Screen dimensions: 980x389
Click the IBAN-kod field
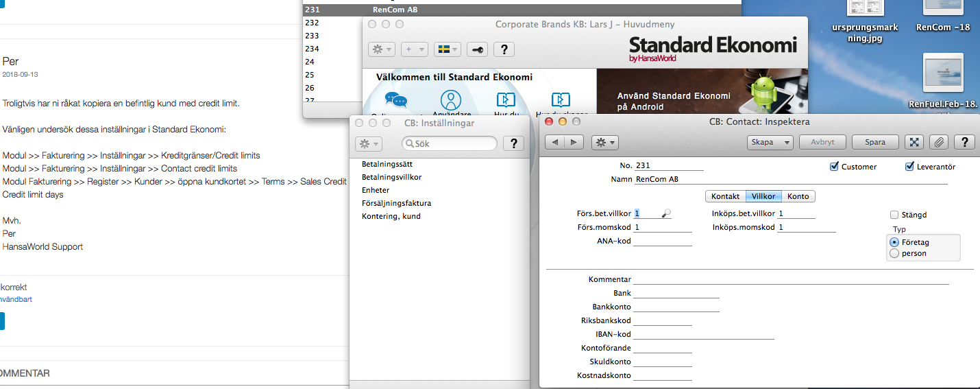pyautogui.click(x=704, y=334)
